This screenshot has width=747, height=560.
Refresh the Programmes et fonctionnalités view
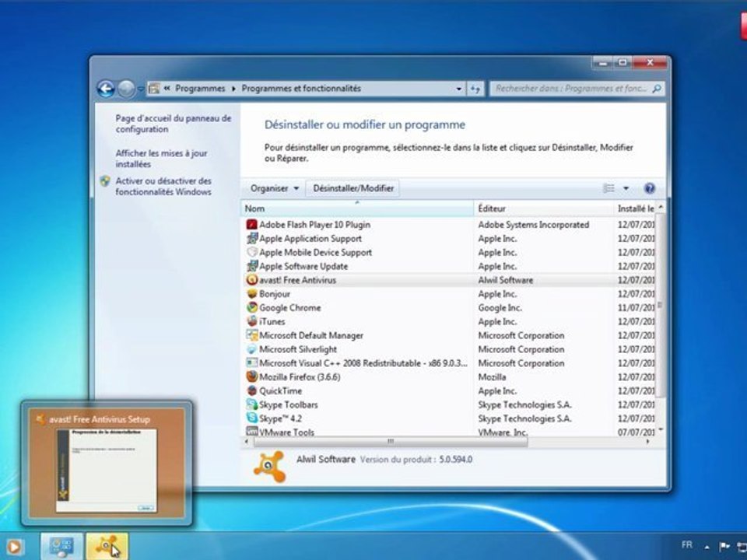point(475,89)
